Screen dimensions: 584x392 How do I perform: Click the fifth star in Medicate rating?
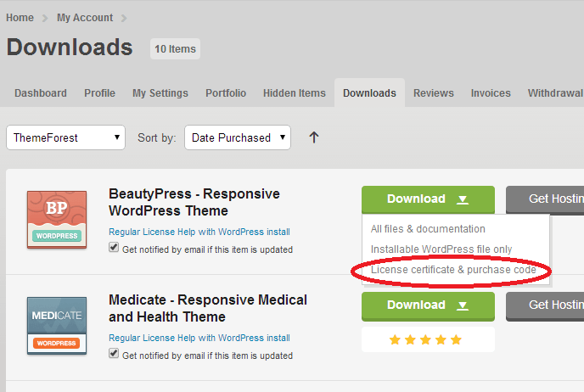(457, 339)
